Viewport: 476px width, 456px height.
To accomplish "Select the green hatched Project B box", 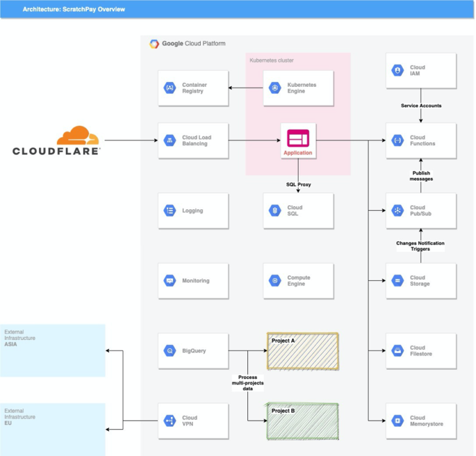I will click(302, 421).
